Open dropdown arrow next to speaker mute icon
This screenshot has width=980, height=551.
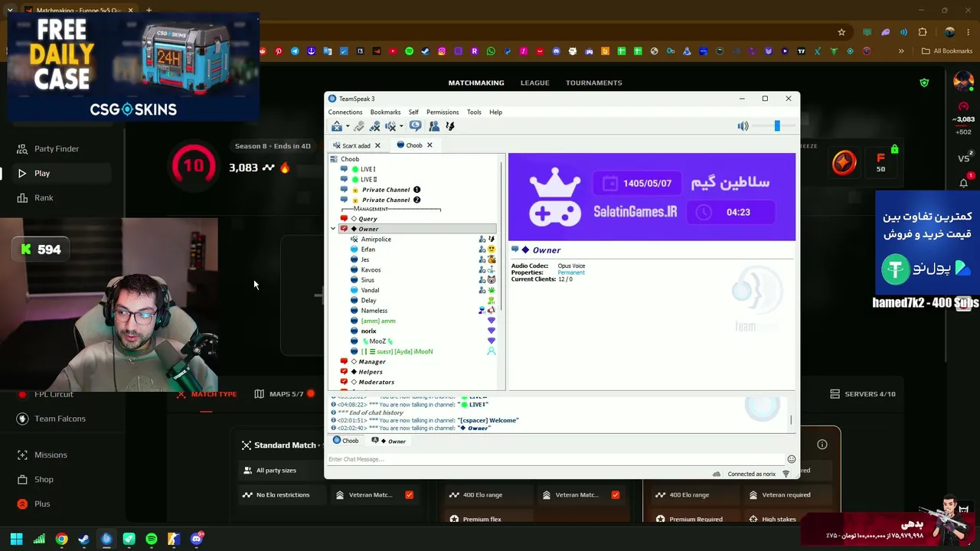pos(401,126)
